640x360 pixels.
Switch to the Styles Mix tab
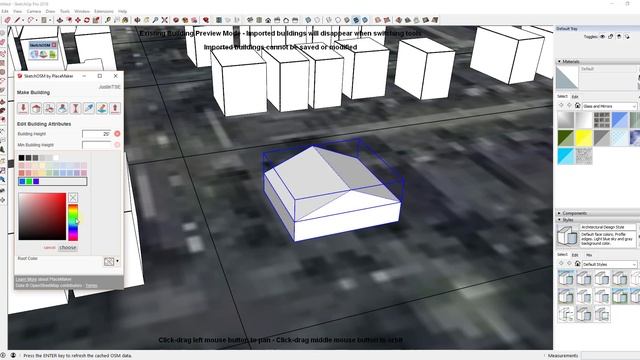[x=589, y=255]
